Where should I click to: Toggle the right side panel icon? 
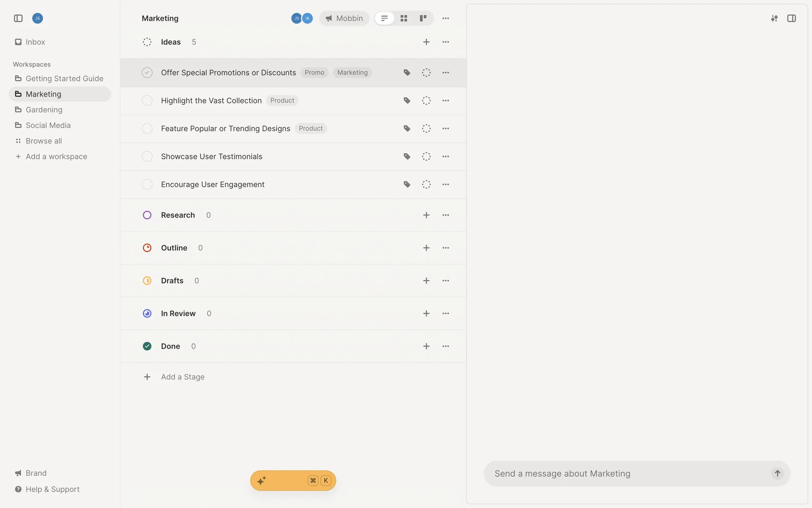[791, 18]
